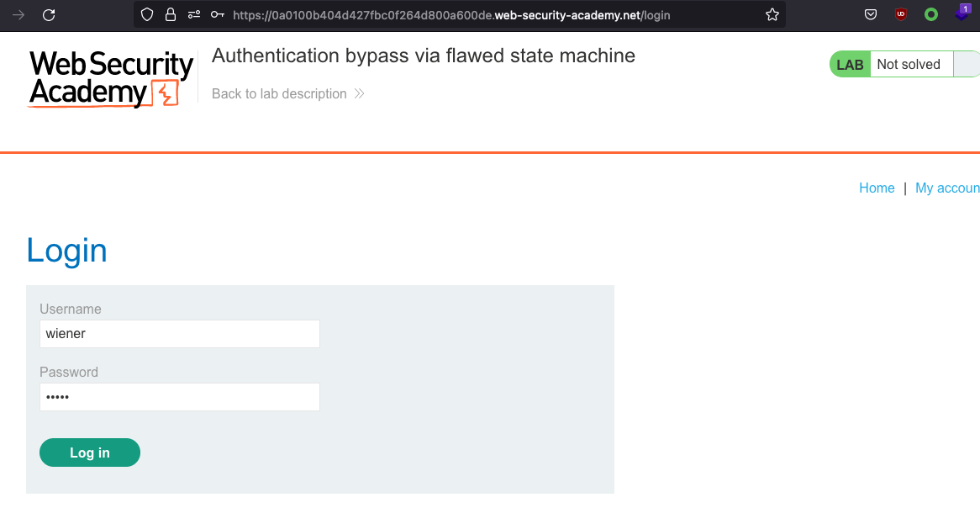Show site security padlock info
The height and width of the screenshot is (508, 980).
(x=171, y=14)
